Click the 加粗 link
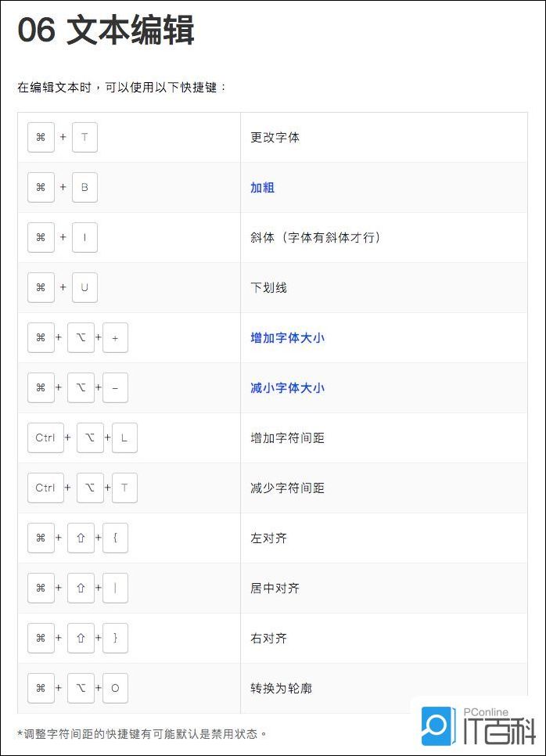This screenshot has height=756, width=546. click(262, 188)
